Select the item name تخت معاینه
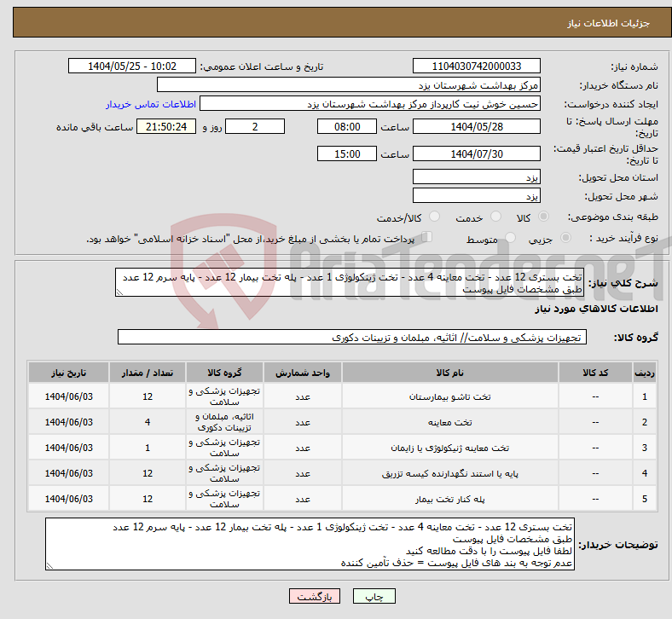 [x=449, y=422]
